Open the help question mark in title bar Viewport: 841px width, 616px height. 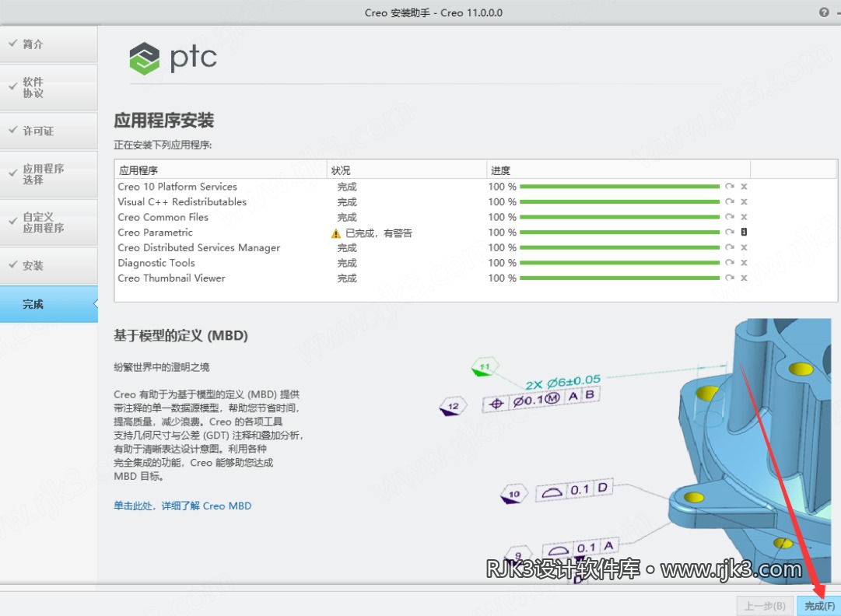[824, 12]
